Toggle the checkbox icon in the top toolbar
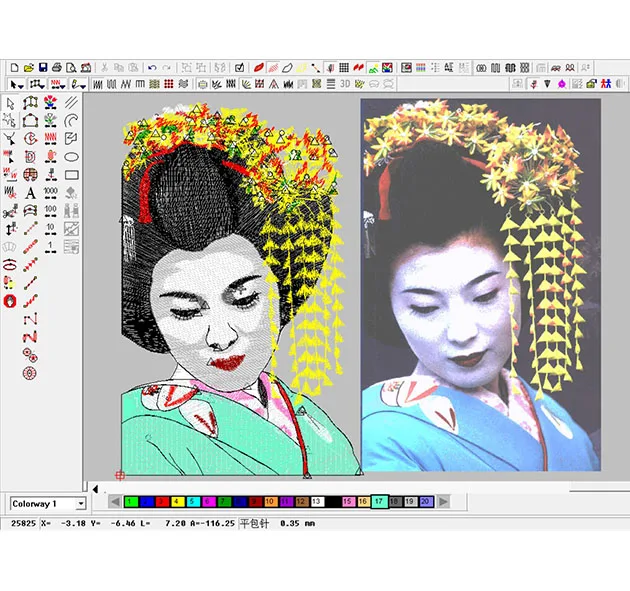This screenshot has width=630, height=591. tap(240, 67)
